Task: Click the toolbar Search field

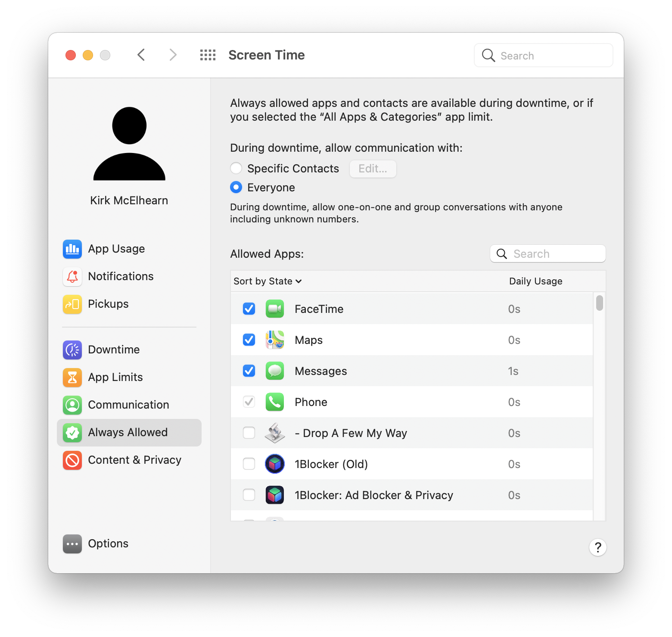Action: (544, 55)
